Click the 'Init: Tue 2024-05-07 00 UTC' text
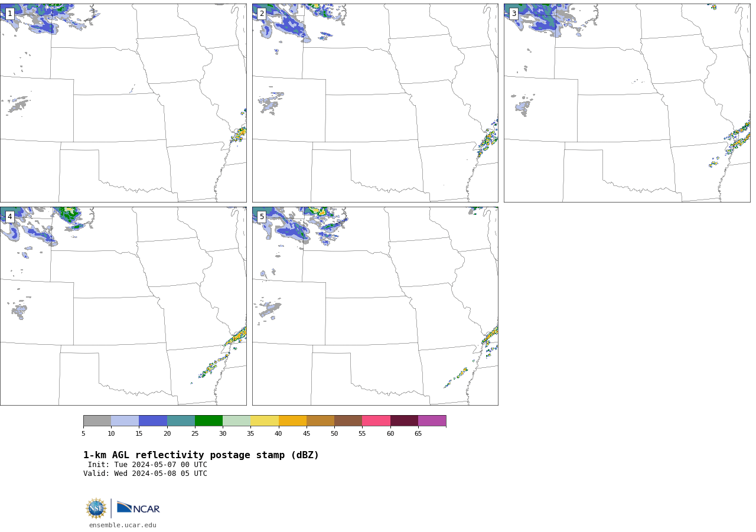The image size is (756, 532). pos(148,465)
